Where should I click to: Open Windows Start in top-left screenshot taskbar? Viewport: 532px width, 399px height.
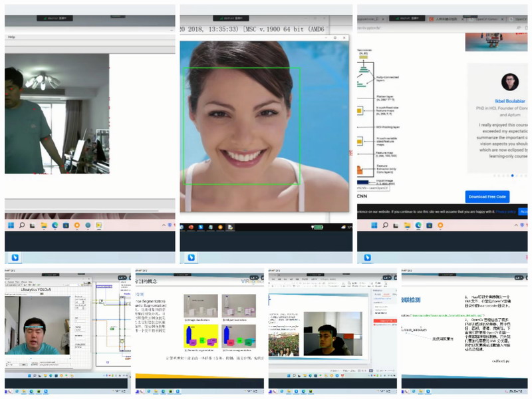coord(11,225)
